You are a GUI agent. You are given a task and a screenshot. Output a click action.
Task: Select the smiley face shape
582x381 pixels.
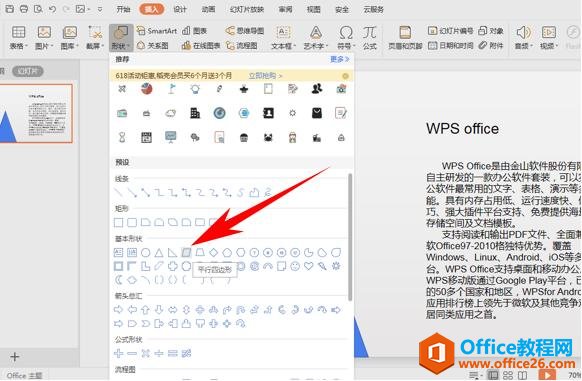click(x=295, y=266)
